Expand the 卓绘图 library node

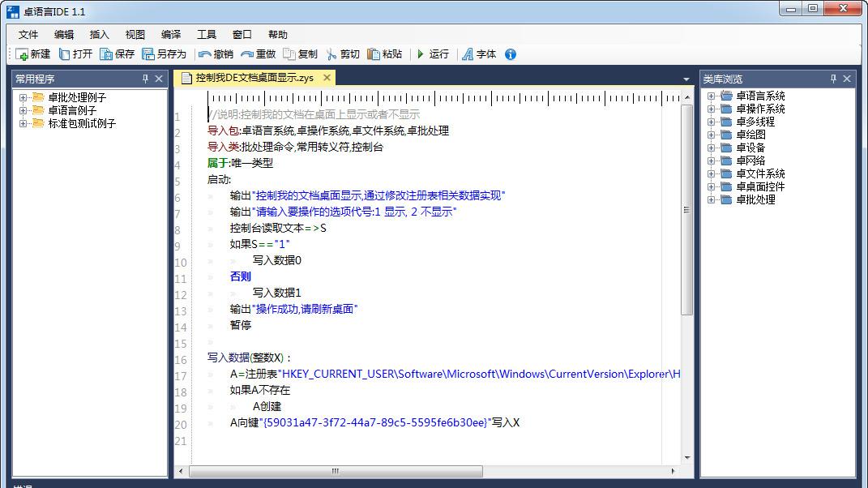(x=711, y=135)
